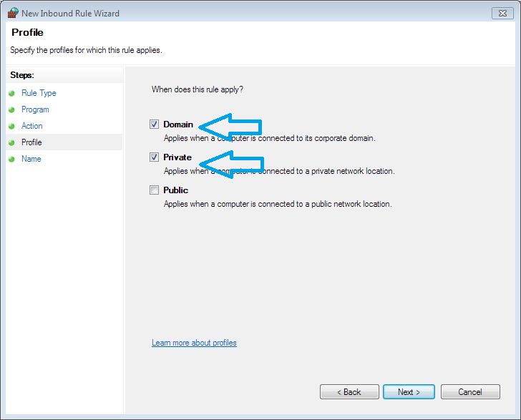Enable the Public profile checkbox
This screenshot has height=420, width=521.
[x=154, y=190]
